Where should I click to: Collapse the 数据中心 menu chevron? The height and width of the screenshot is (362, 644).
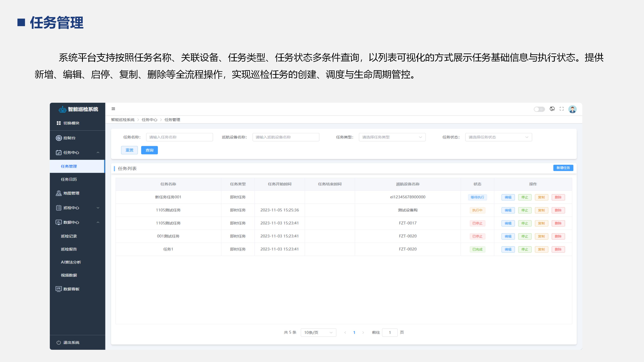tap(98, 222)
